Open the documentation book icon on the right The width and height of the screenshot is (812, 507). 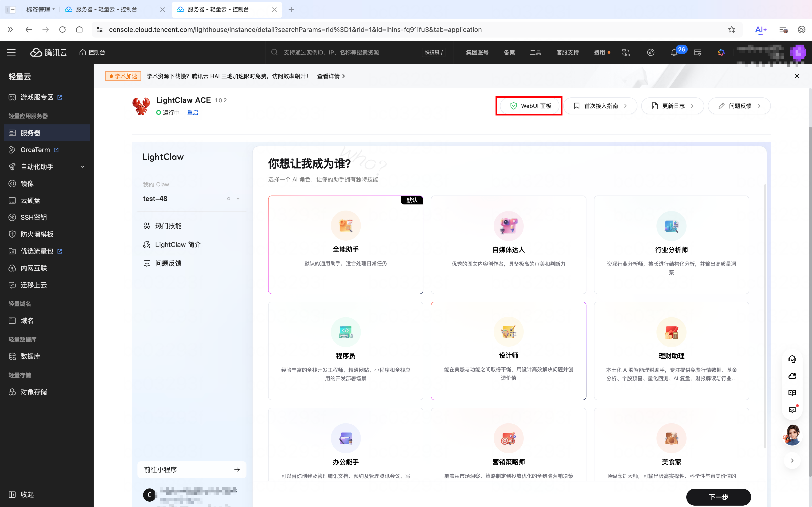(x=792, y=393)
